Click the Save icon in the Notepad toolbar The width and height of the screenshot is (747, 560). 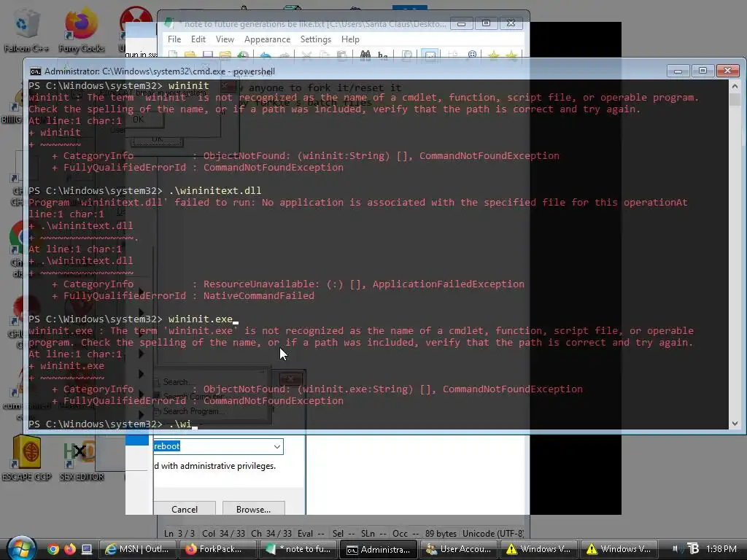click(x=208, y=55)
